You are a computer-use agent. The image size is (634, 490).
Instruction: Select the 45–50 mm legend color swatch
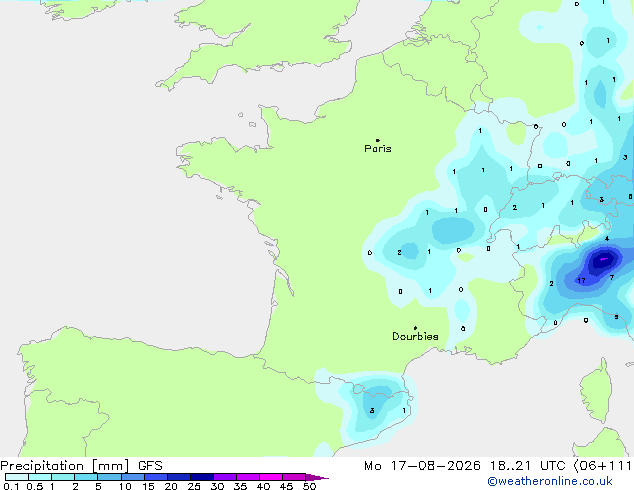click(x=294, y=477)
